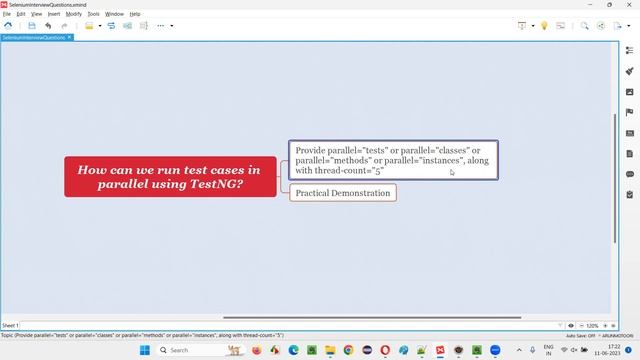Click the vertical scrollbar of the canvas
This screenshot has width=640, height=360.
pyautogui.click(x=615, y=178)
